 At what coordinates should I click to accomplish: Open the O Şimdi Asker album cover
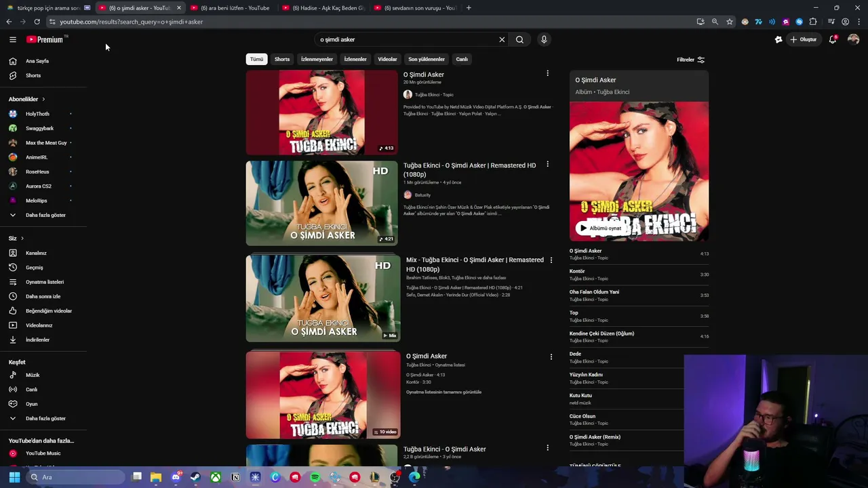pyautogui.click(x=639, y=171)
